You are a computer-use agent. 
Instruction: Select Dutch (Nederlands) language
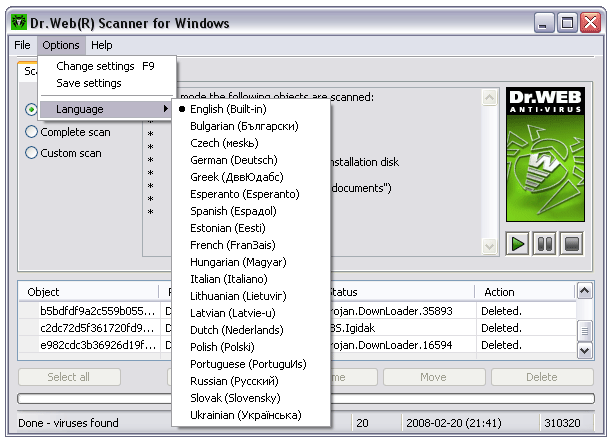251,330
